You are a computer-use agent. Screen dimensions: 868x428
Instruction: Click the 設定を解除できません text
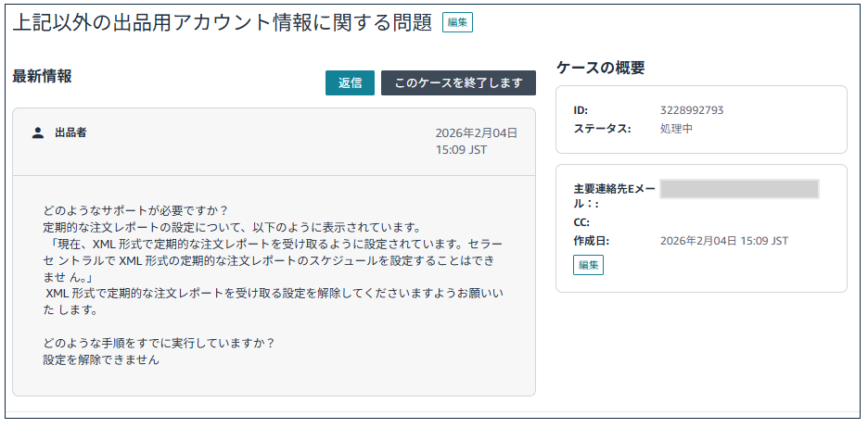point(101,360)
